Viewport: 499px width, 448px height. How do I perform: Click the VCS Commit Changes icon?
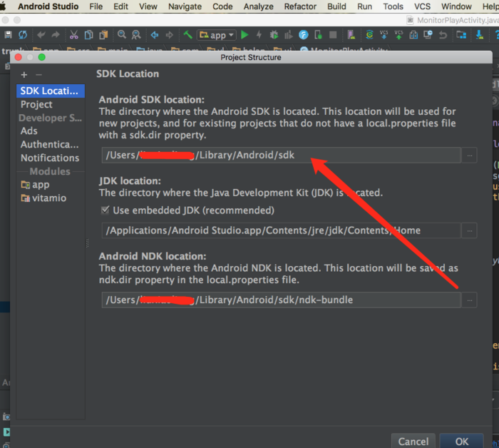pos(398,34)
